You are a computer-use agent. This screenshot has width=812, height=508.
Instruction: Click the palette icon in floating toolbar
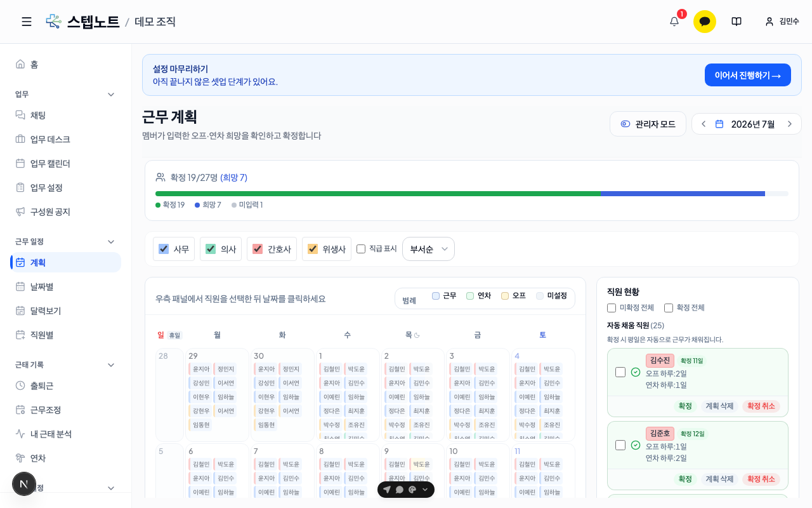coord(412,490)
